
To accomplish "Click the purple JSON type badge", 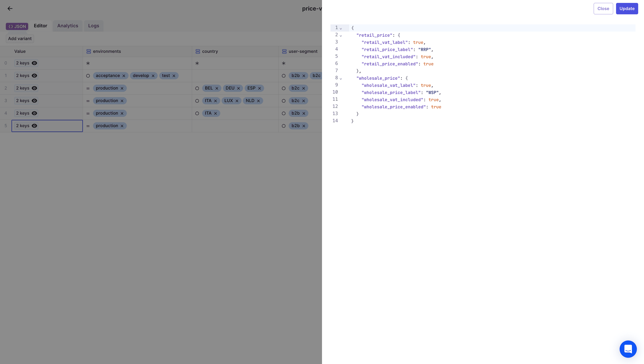I will tap(17, 26).
